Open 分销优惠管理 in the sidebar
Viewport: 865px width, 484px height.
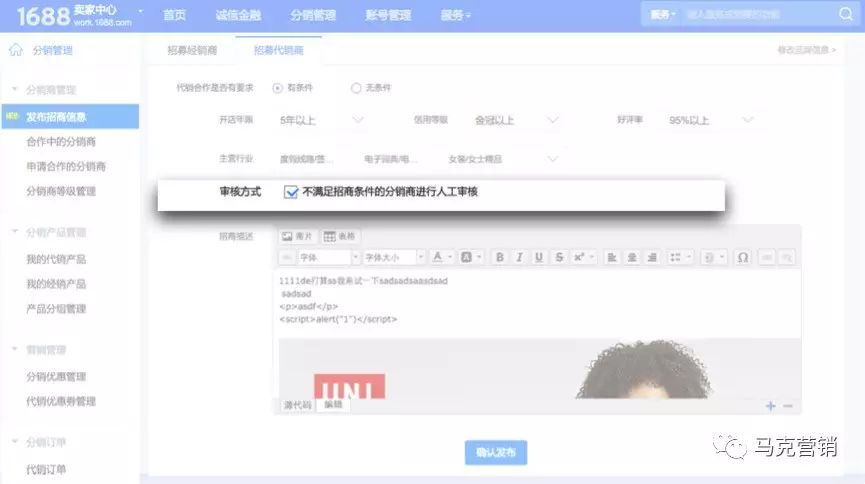(56, 376)
